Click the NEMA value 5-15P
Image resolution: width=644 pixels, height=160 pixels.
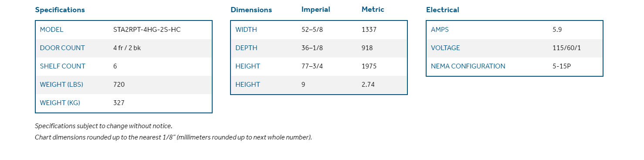[562, 66]
